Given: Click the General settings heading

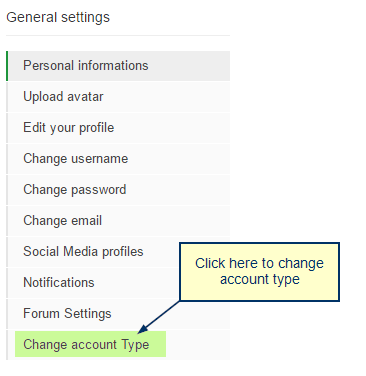Looking at the screenshot, I should pos(58,17).
